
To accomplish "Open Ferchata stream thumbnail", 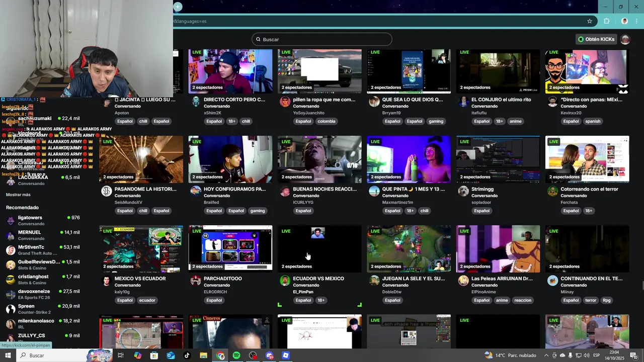I will 587,159.
